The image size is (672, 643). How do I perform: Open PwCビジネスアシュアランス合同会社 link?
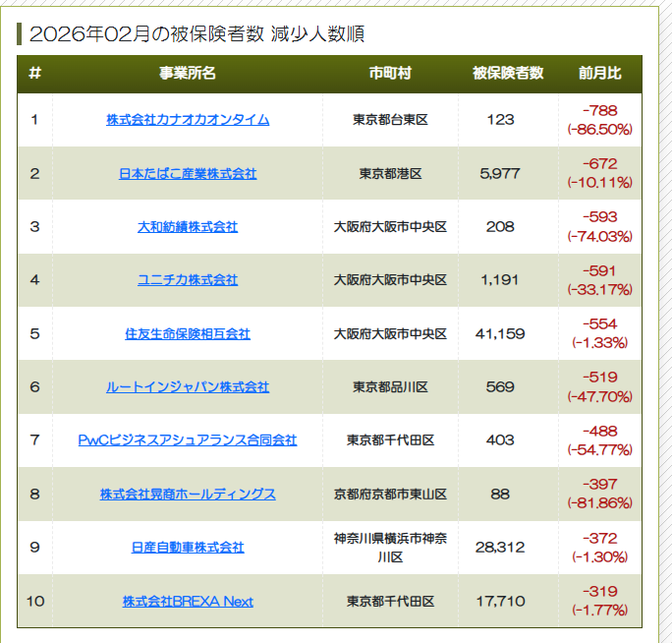click(x=188, y=440)
